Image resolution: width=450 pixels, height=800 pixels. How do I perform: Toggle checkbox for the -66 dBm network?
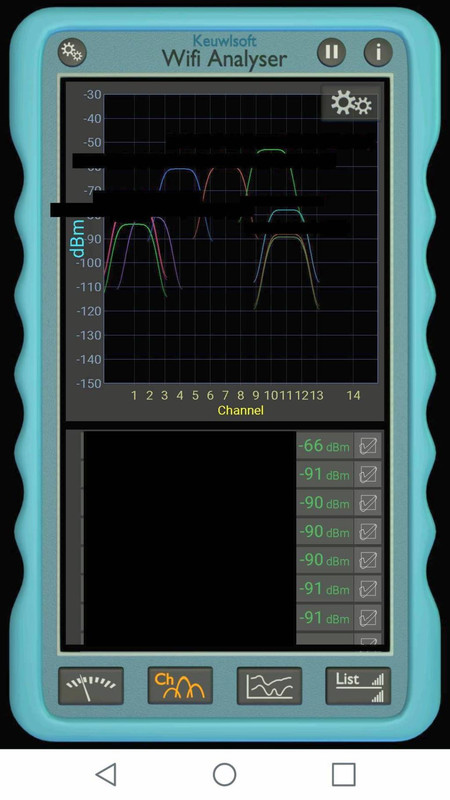tap(368, 446)
